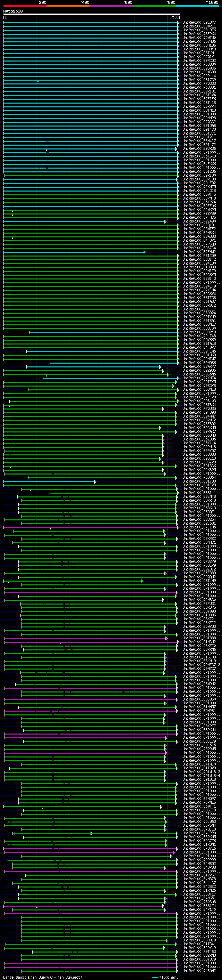The image size is (222, 980).
Task: Select the UniRef100_Q0IZG6 label
Action: (199, 172)
